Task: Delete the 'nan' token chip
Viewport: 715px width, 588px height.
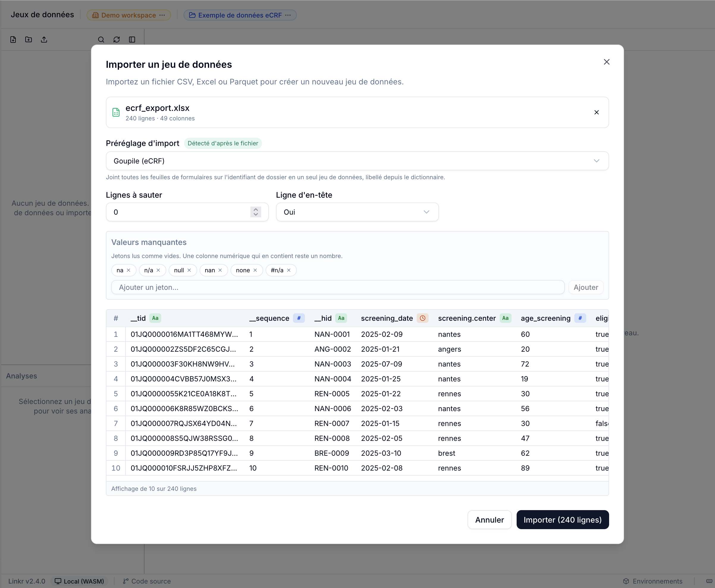Action: pos(220,270)
